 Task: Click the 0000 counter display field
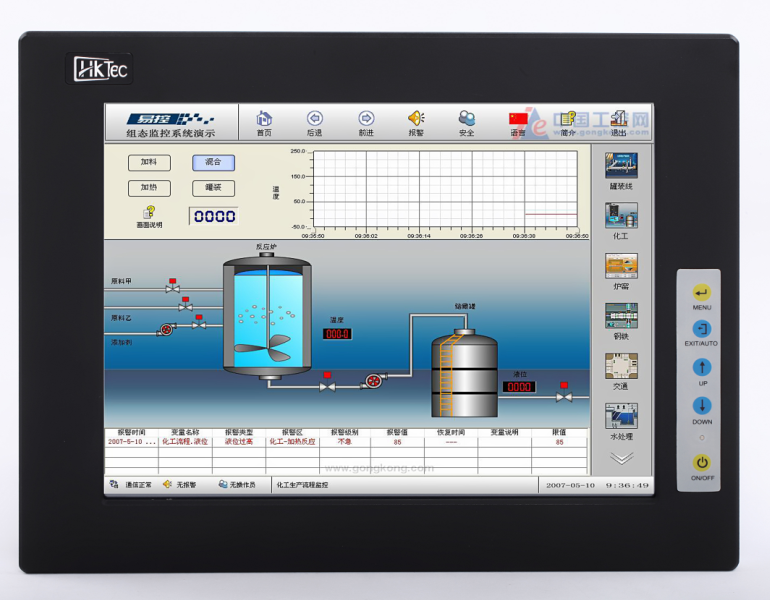click(214, 216)
